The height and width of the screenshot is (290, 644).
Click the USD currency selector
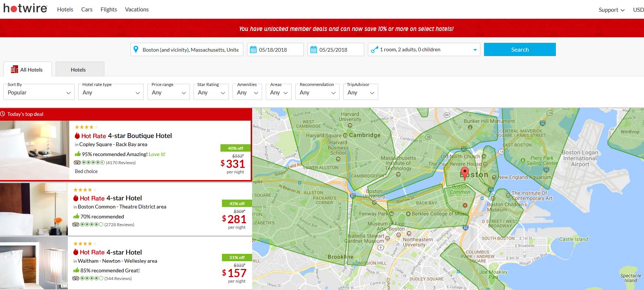(x=638, y=10)
